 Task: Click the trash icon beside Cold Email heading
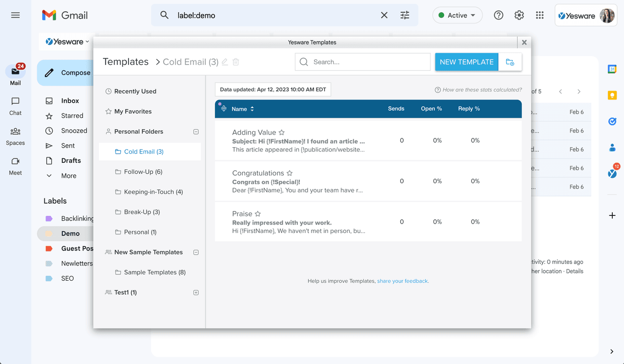236,62
